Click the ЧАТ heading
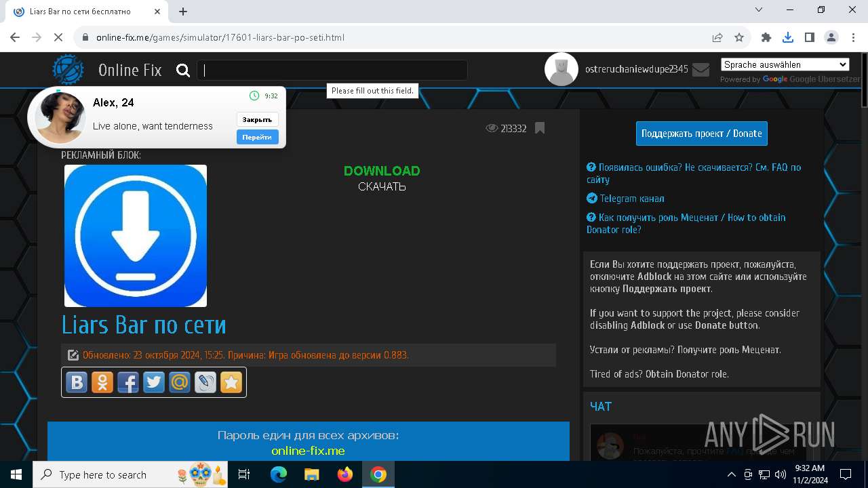The image size is (868, 488). click(601, 407)
